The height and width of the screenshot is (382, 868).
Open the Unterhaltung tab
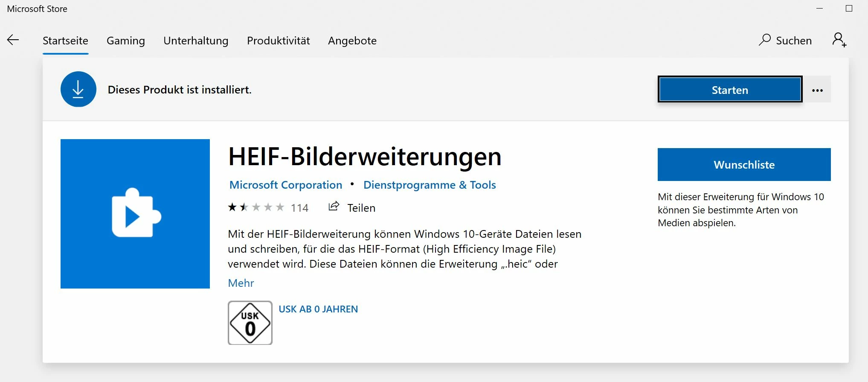pyautogui.click(x=196, y=41)
